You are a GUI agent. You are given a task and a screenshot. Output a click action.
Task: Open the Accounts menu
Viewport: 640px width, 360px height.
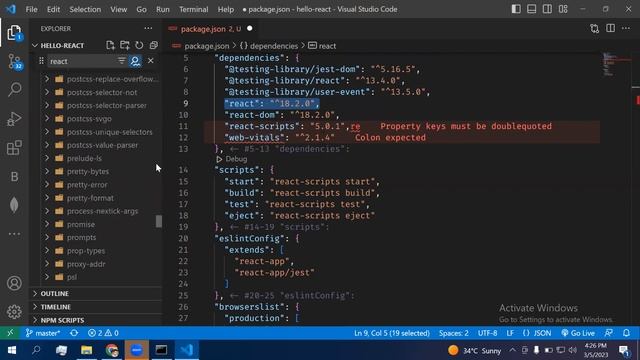coord(14,283)
